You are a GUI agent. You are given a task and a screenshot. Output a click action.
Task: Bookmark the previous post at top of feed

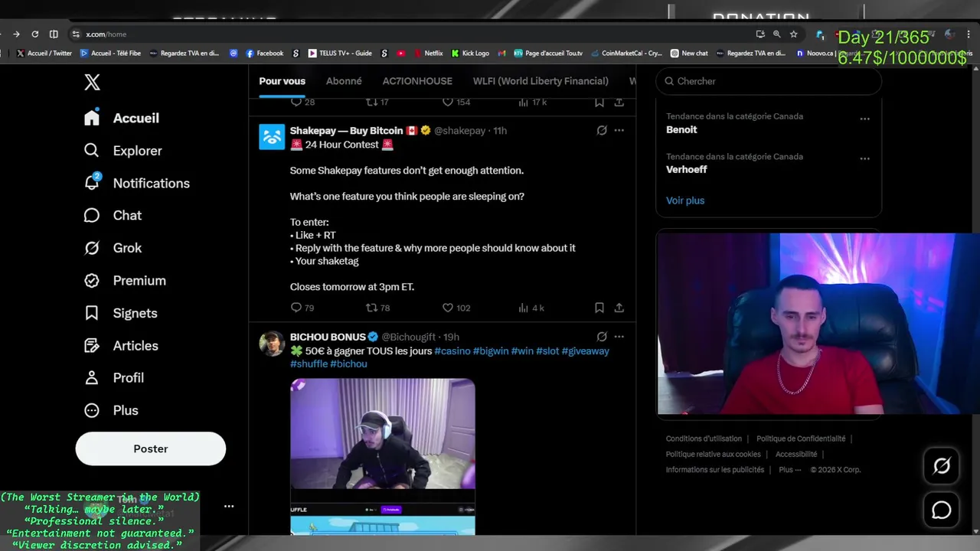(x=599, y=102)
